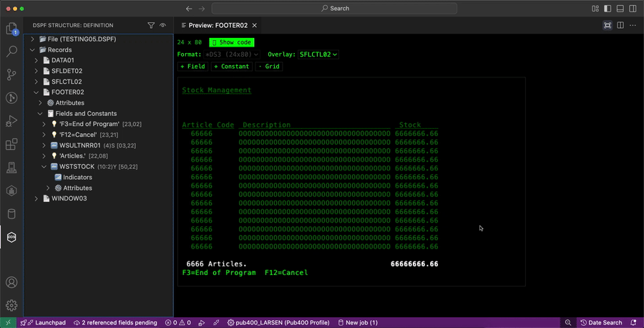Open Accounts menu in activity bar
The height and width of the screenshot is (328, 644).
tap(11, 282)
